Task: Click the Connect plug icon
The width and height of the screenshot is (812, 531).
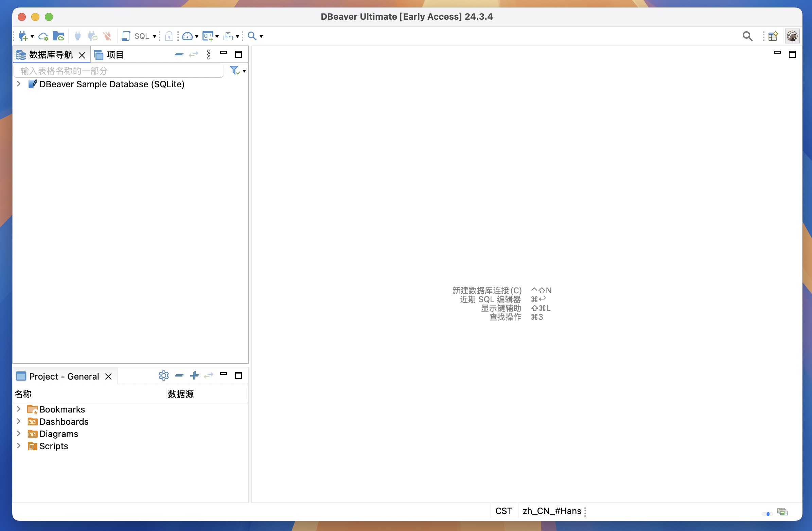Action: point(78,36)
